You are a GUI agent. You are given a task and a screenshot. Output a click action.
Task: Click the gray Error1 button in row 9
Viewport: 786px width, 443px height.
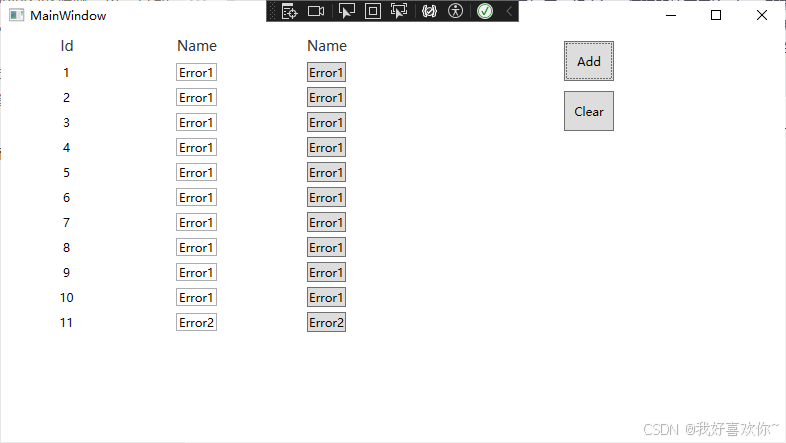326,273
